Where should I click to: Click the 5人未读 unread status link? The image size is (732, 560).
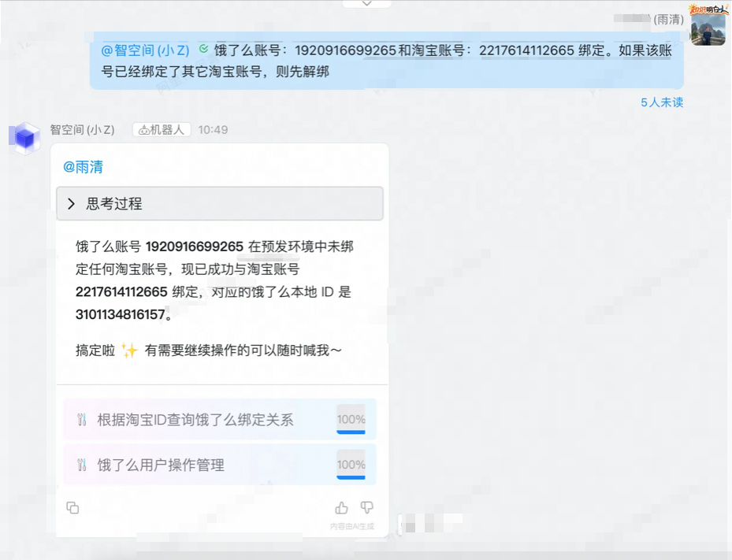coord(660,102)
